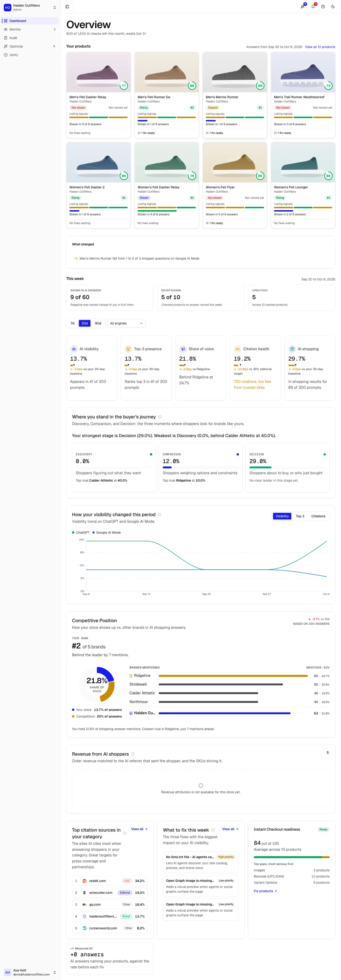Click the share of voice donut chart
The width and height of the screenshot is (341, 980).
(x=97, y=684)
